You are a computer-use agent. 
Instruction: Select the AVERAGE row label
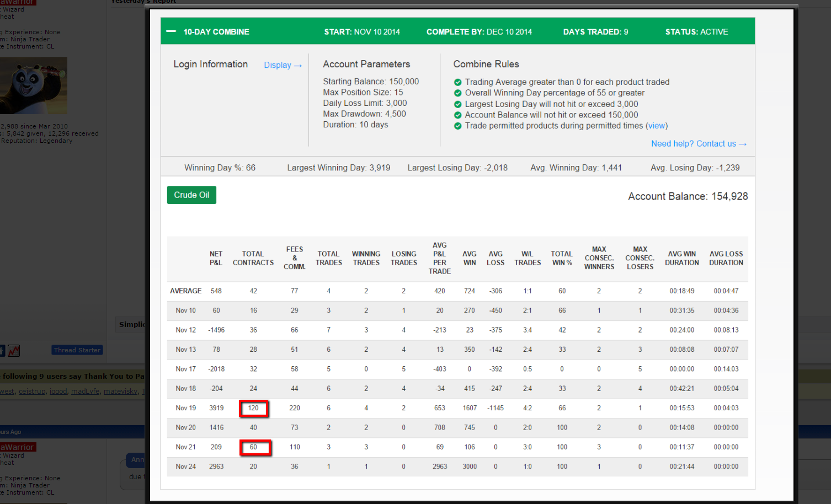point(186,291)
